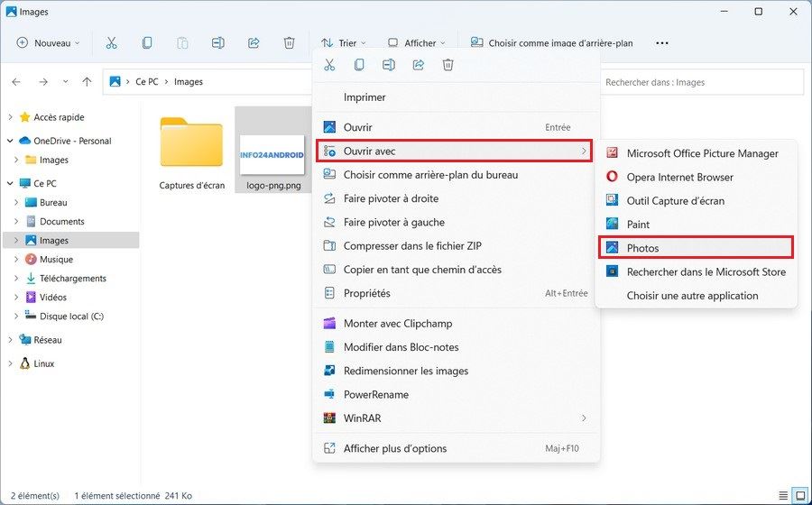Choose PowerRename in the context menu
This screenshot has height=505, width=812.
[x=457, y=395]
